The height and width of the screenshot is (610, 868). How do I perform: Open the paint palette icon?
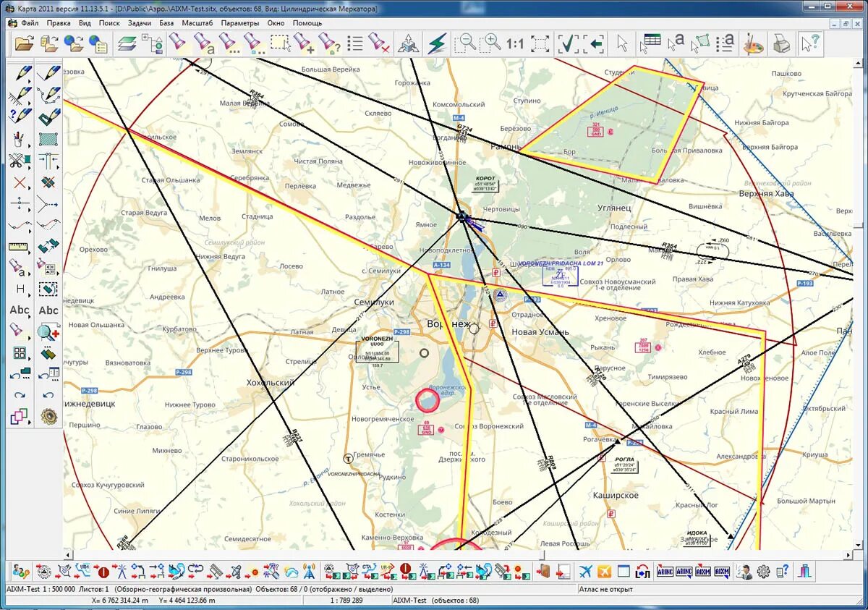click(754, 43)
